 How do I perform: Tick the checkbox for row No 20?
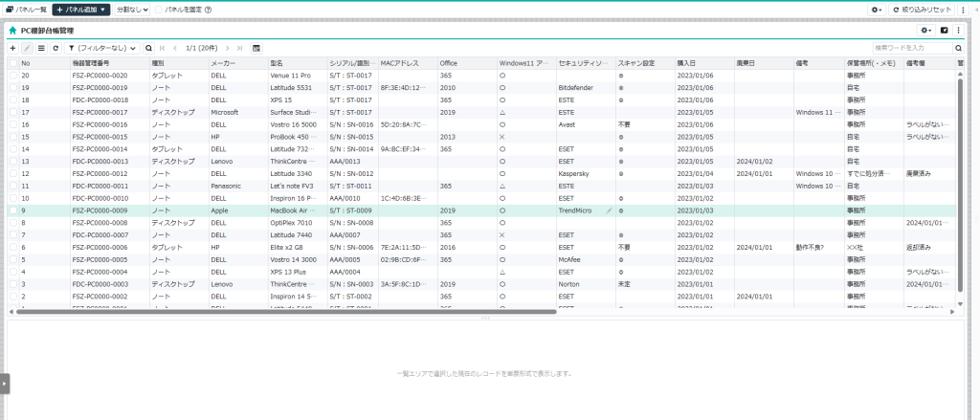[12, 75]
